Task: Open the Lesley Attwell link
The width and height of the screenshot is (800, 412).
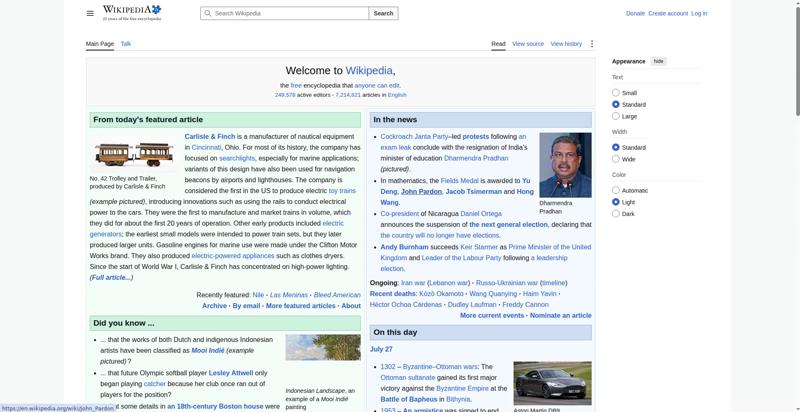Action: coord(231,373)
